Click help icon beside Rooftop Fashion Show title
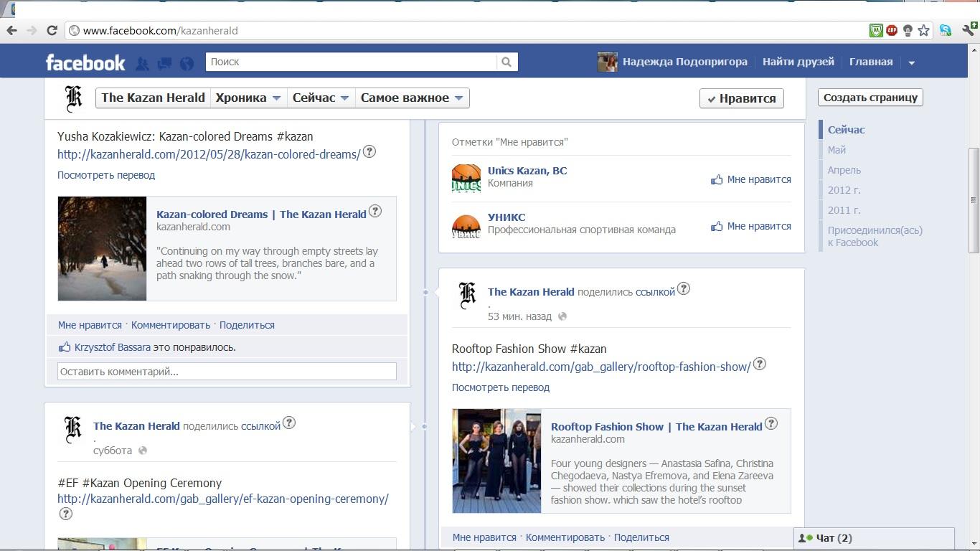Image resolution: width=980 pixels, height=551 pixels. pos(771,424)
